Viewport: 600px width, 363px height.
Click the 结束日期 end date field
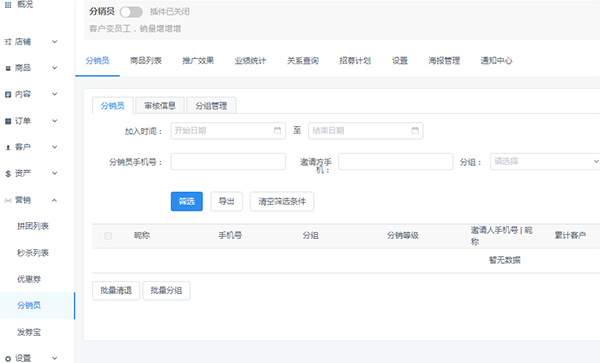click(365, 131)
